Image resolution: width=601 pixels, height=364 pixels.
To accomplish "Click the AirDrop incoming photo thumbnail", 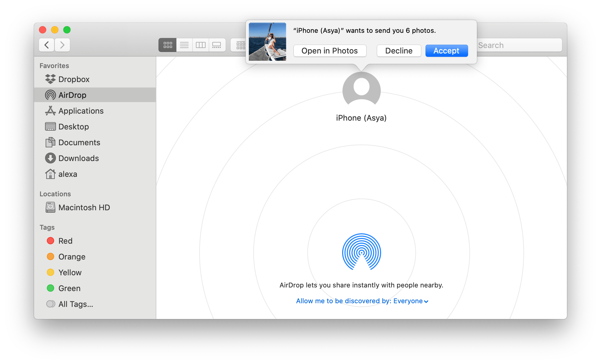I will (267, 42).
